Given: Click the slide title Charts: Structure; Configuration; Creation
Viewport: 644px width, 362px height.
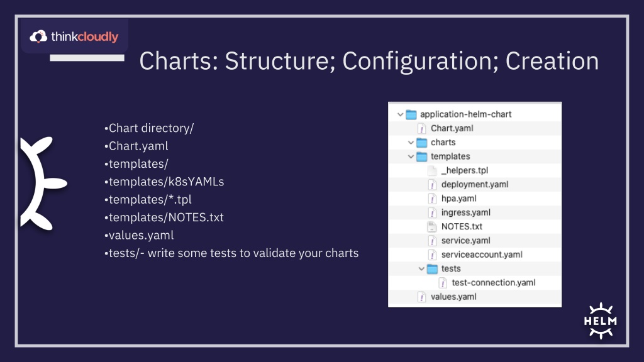Looking at the screenshot, I should (x=369, y=61).
